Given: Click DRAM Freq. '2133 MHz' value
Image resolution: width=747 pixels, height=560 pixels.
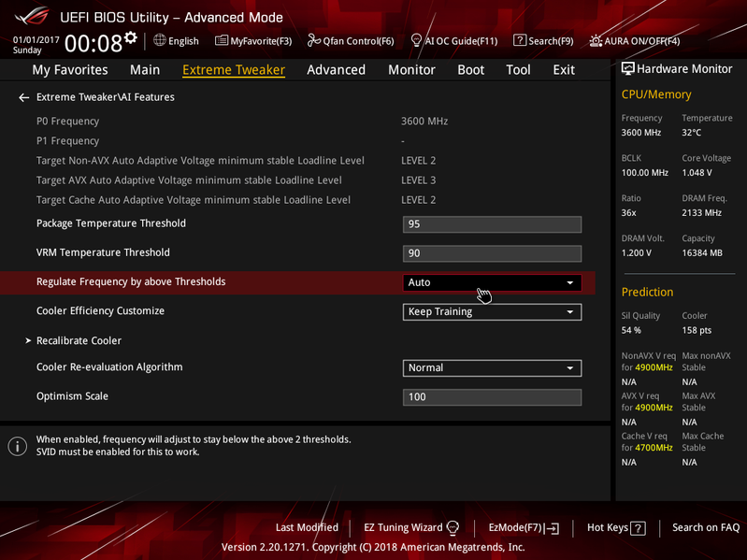Looking at the screenshot, I should [701, 213].
